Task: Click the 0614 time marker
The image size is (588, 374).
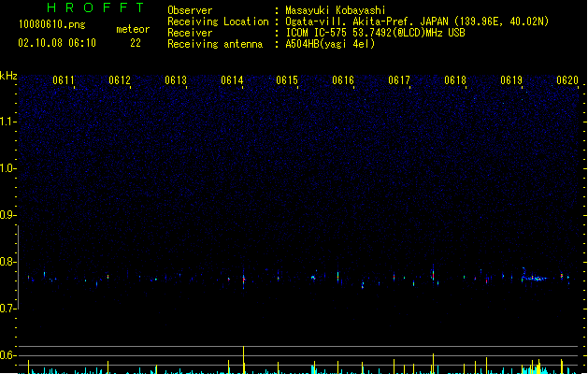Action: point(232,80)
